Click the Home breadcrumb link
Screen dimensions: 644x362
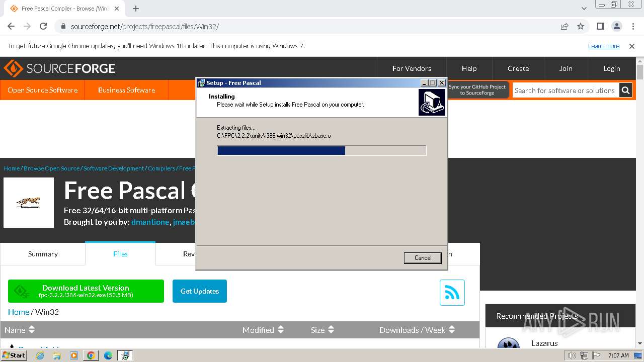(x=12, y=168)
